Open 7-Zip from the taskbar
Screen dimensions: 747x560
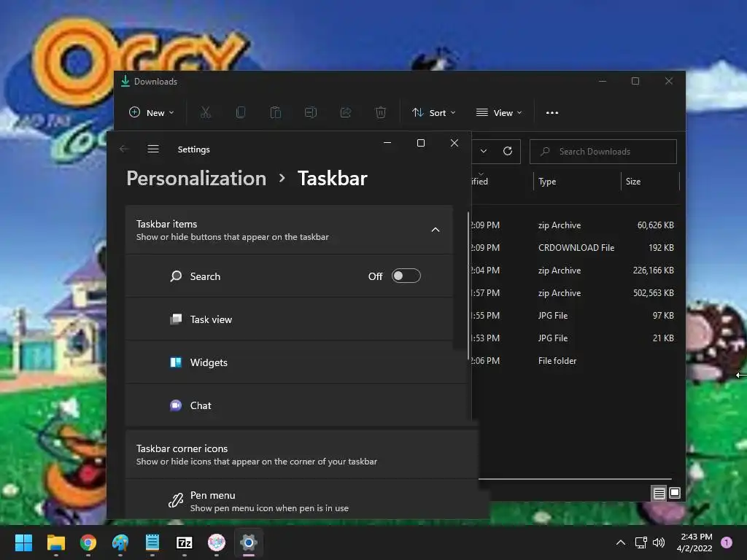click(185, 542)
